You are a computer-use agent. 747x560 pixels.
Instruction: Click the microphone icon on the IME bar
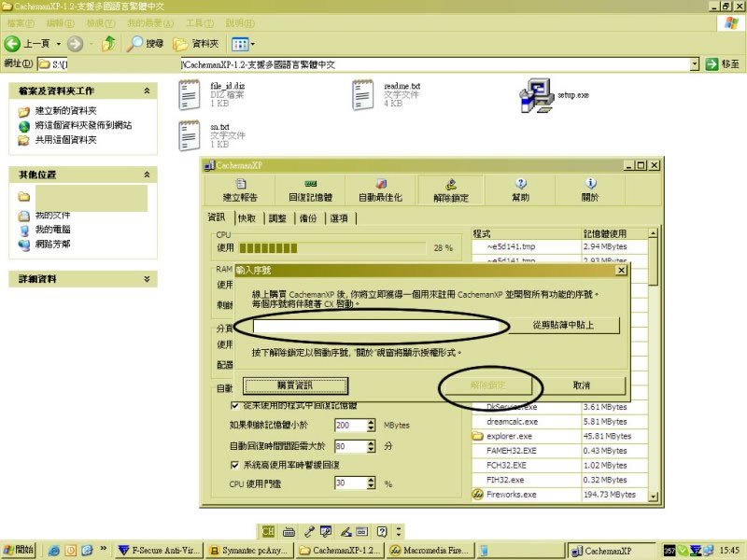(309, 531)
